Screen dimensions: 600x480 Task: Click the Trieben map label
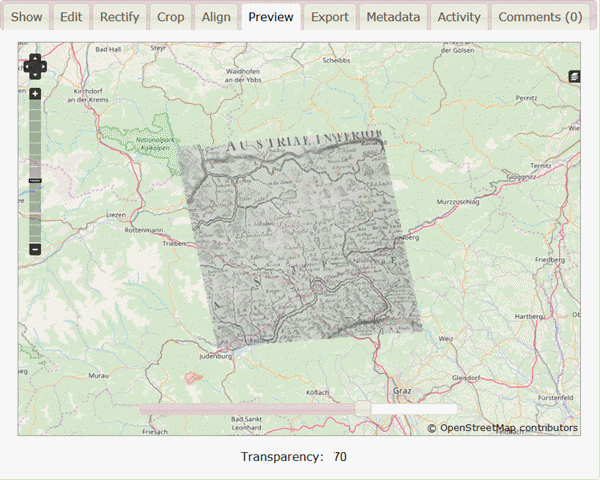coord(174,243)
